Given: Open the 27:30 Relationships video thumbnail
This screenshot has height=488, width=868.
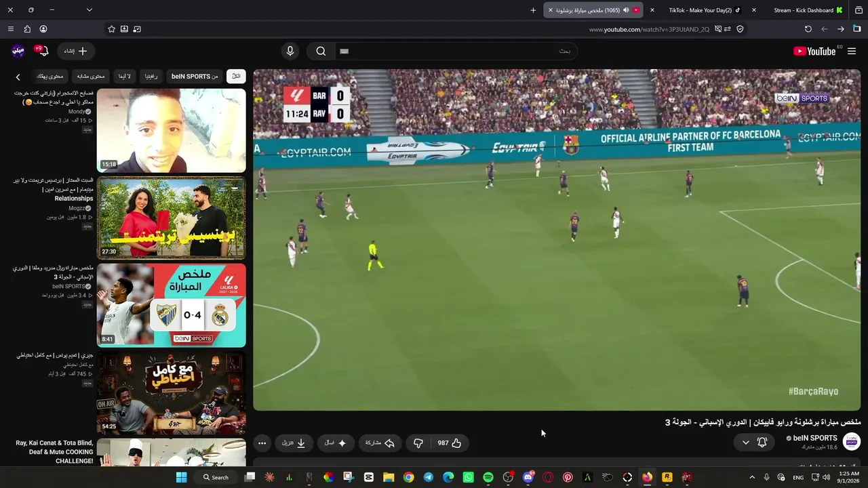Looking at the screenshot, I should click(172, 218).
